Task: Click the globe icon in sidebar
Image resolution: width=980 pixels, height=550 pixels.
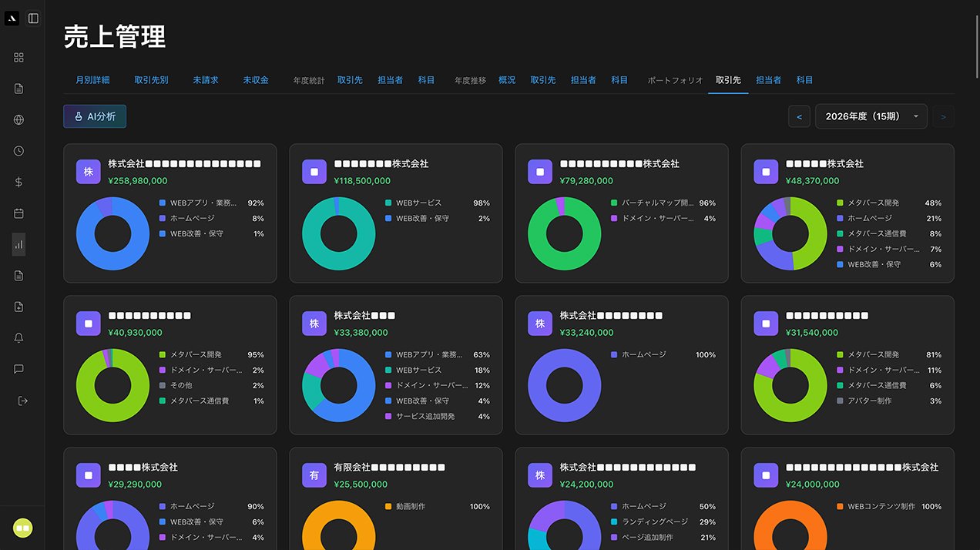Action: 19,120
